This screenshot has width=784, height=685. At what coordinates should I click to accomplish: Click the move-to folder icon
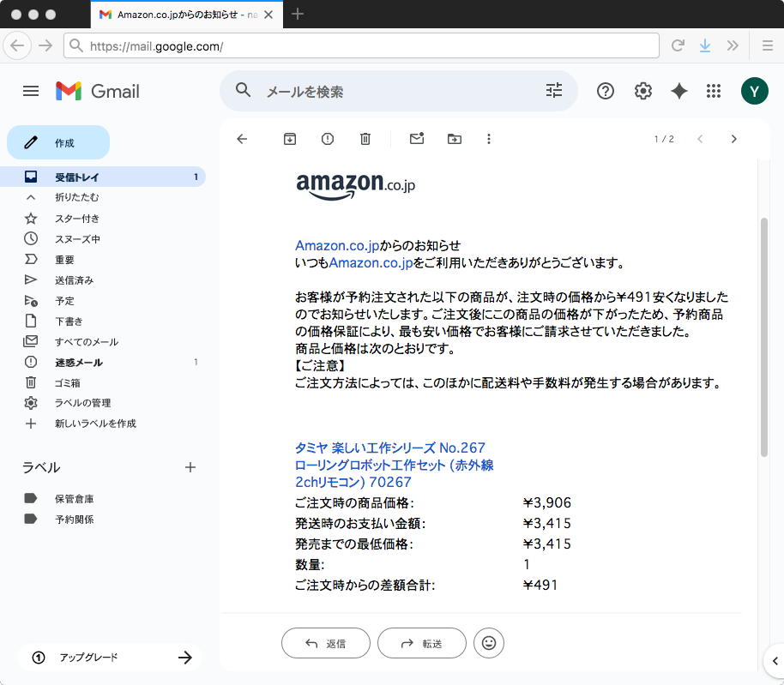(x=454, y=139)
